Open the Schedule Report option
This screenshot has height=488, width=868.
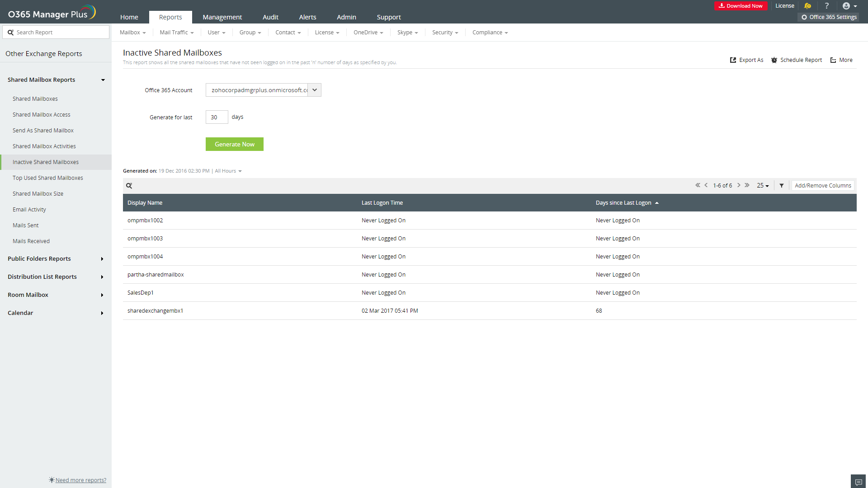click(x=797, y=60)
